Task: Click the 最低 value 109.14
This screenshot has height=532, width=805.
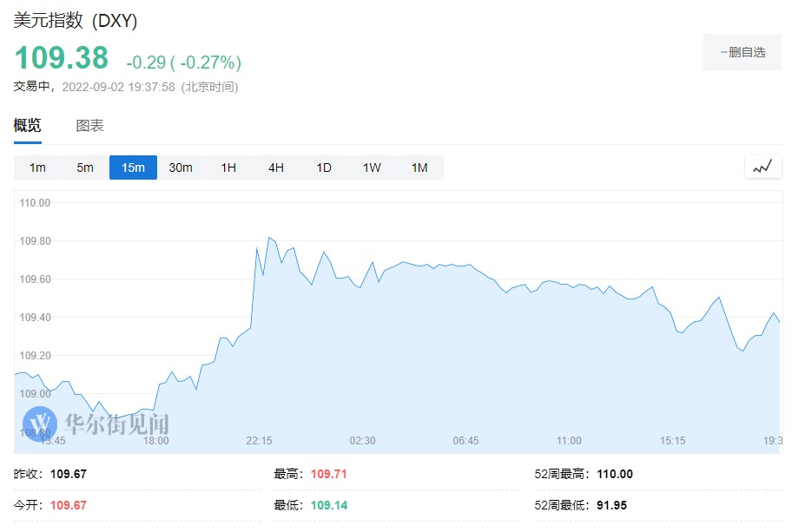Action: click(x=329, y=504)
